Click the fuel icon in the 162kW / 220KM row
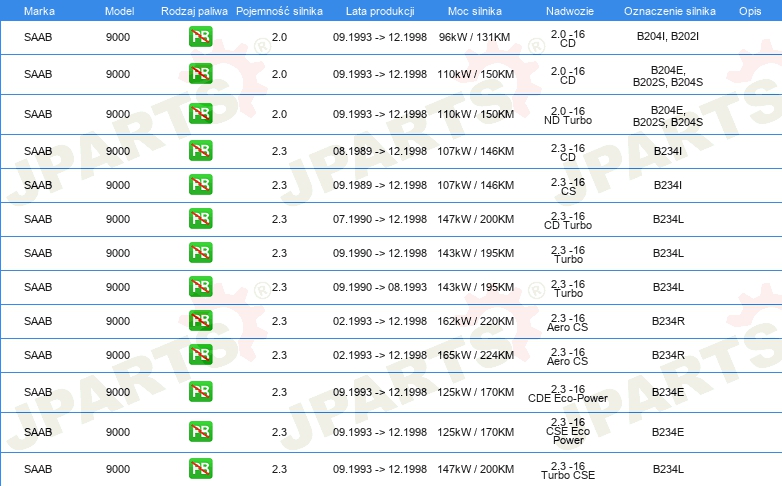Image resolution: width=782 pixels, height=486 pixels. (200, 321)
